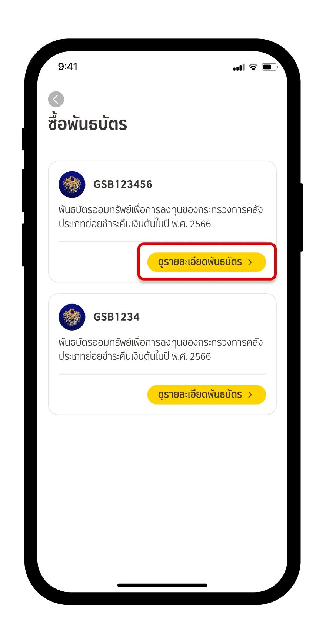Tap the empty area below bond cards

(x=162, y=496)
